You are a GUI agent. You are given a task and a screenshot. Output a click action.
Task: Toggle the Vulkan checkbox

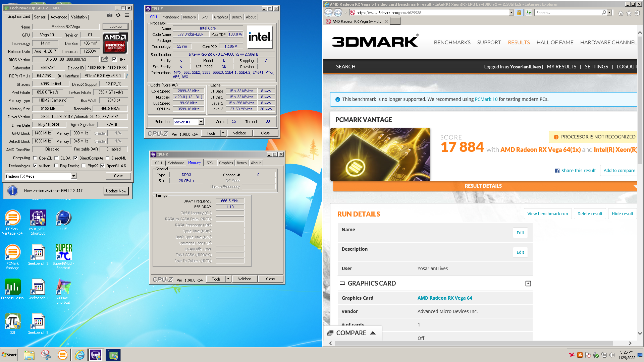pos(35,166)
